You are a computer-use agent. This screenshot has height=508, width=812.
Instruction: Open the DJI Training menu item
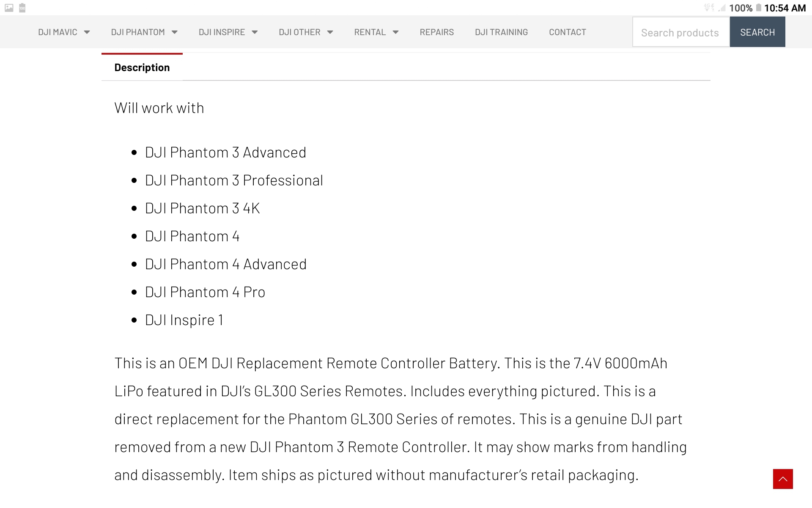tap(501, 32)
